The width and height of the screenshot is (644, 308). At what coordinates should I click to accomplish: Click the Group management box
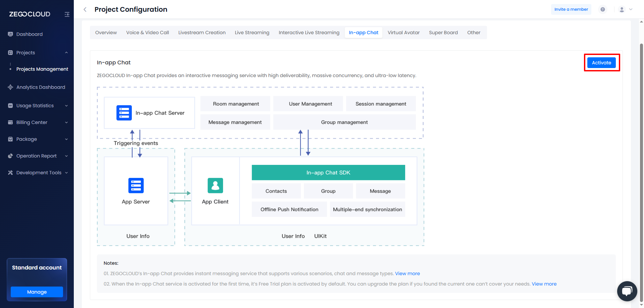click(344, 122)
